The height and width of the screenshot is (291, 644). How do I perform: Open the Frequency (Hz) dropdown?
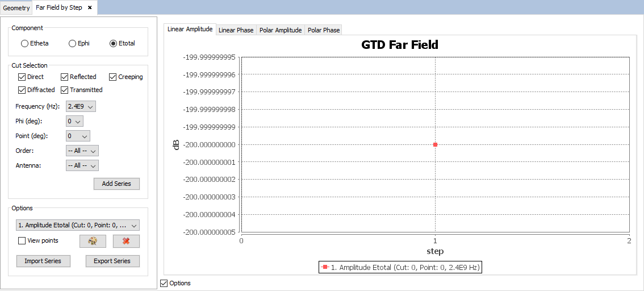[x=81, y=106]
